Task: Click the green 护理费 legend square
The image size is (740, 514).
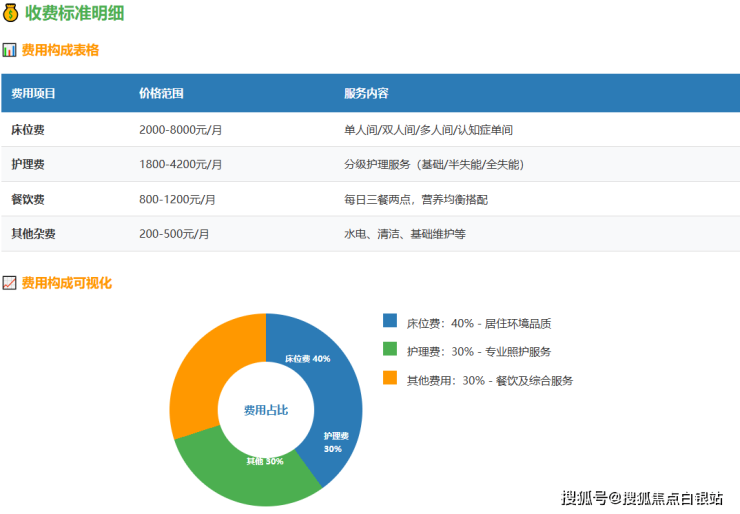Action: pyautogui.click(x=390, y=350)
